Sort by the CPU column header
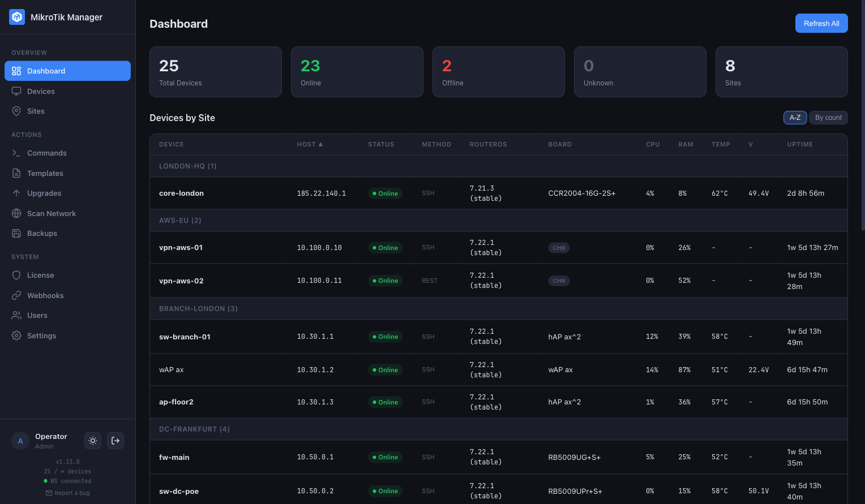The width and height of the screenshot is (865, 504). tap(653, 144)
